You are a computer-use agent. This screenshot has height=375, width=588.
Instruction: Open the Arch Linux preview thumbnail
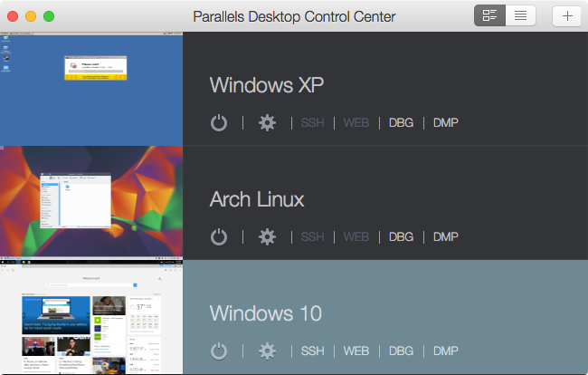point(90,203)
